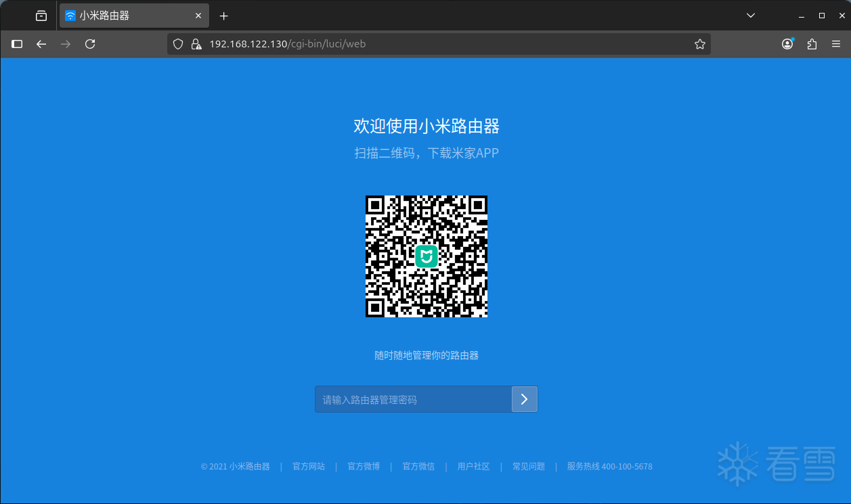851x504 pixels.
Task: Show insecure connection lock icon info
Action: tap(196, 44)
